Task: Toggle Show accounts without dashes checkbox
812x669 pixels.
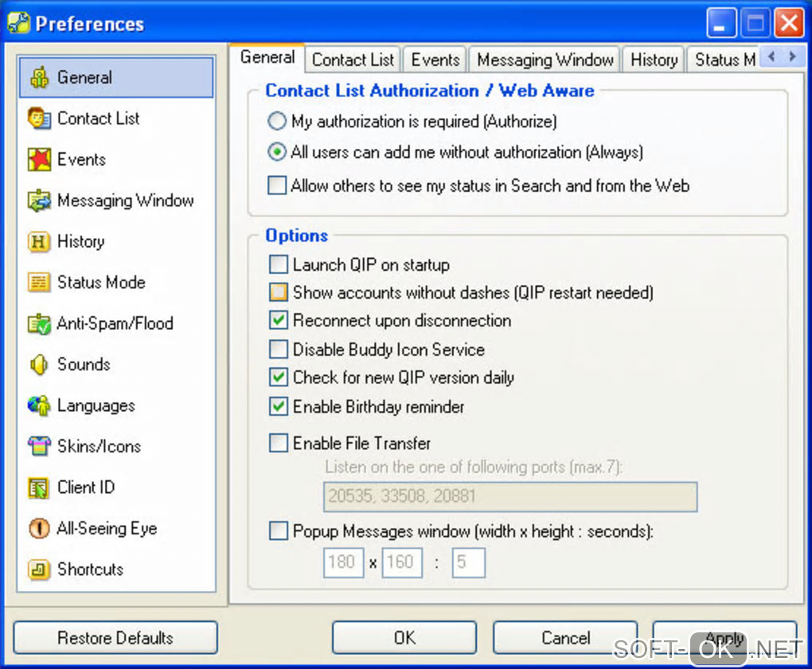Action: 278,292
